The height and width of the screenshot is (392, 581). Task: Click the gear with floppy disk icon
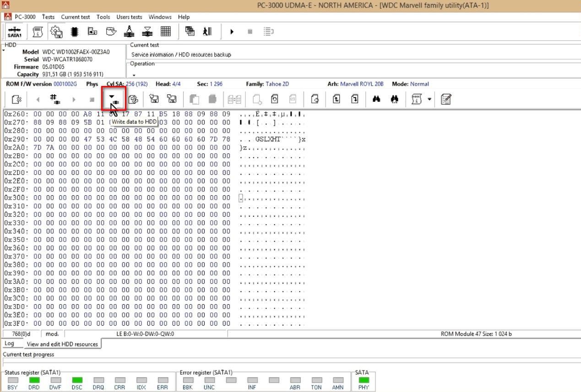pyautogui.click(x=56, y=32)
